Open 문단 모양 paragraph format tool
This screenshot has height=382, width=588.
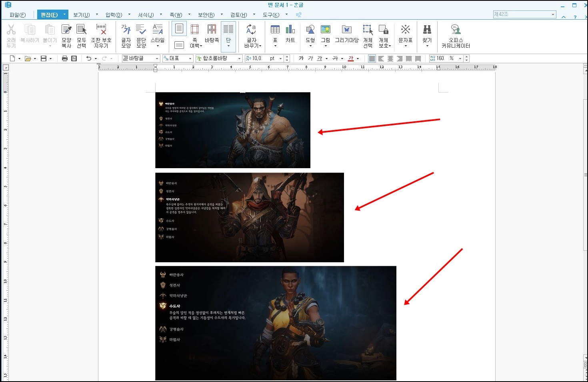click(x=141, y=36)
